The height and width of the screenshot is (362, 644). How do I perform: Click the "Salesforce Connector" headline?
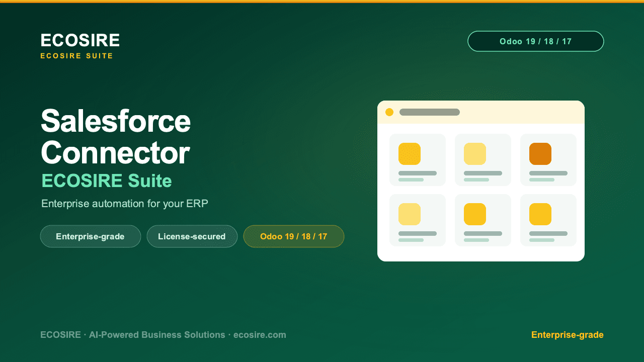pyautogui.click(x=116, y=136)
